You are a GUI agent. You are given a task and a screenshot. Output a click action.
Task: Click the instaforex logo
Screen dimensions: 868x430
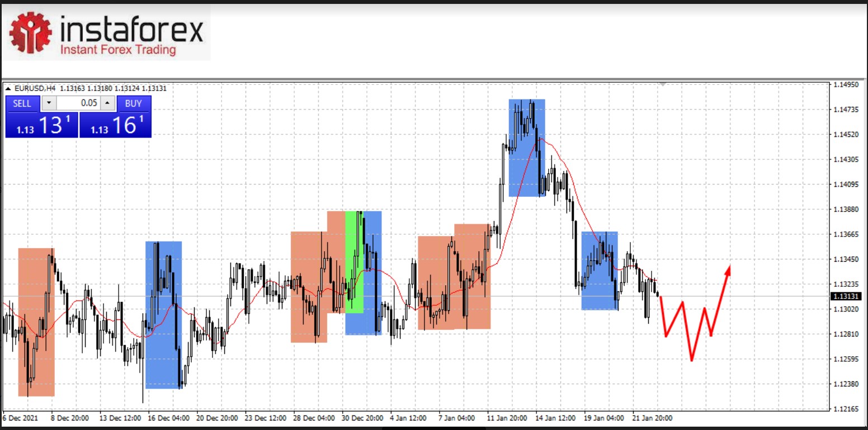(106, 34)
